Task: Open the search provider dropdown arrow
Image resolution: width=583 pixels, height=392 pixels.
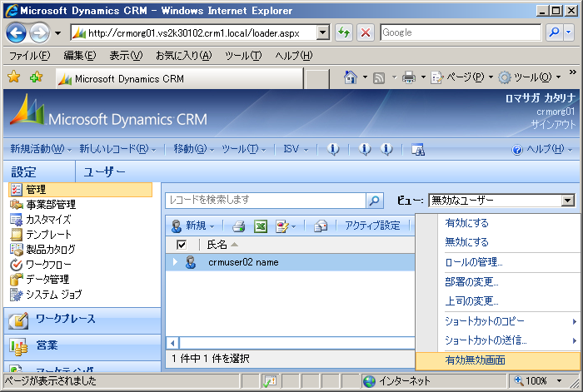Action: (569, 32)
